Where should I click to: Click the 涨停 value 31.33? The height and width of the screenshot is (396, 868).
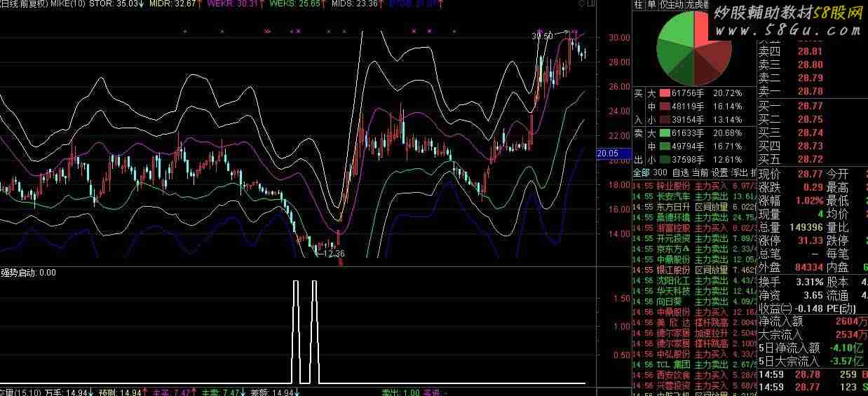809,240
